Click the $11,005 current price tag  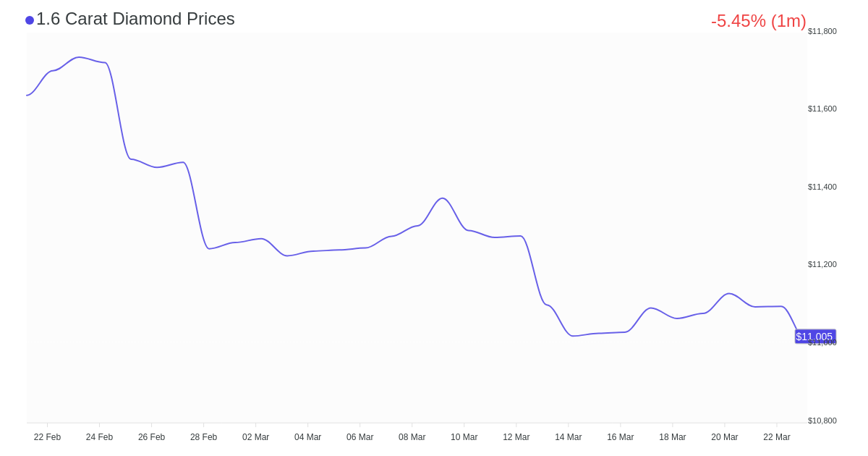pos(814,337)
